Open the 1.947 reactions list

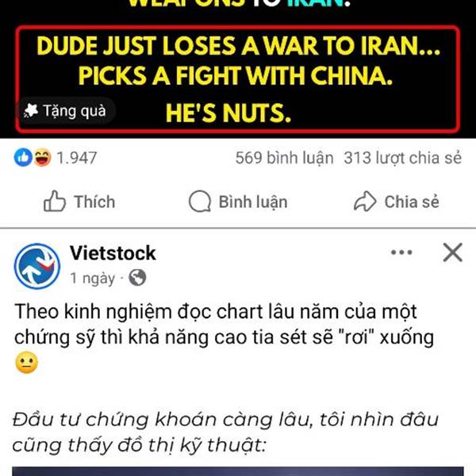coord(77,158)
